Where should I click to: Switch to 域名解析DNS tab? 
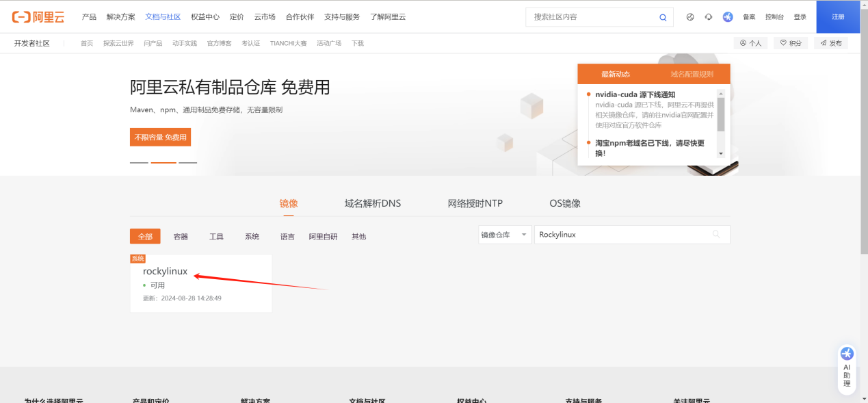pos(373,204)
